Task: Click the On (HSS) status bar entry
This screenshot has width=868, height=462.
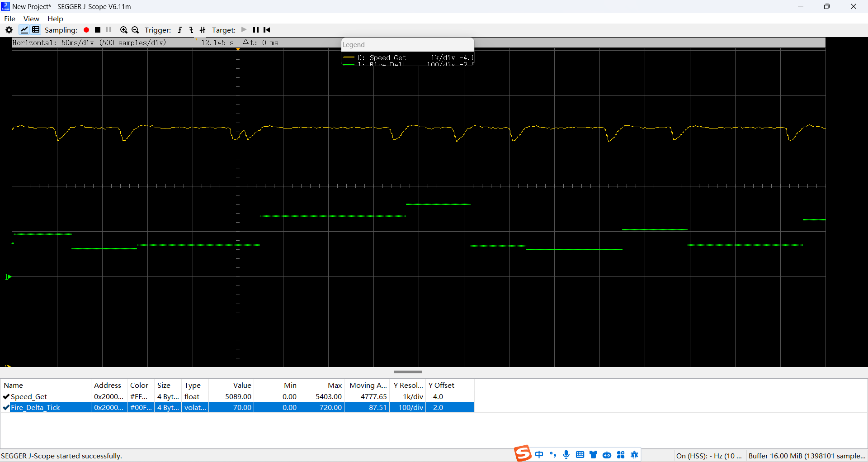Action: tap(709, 456)
